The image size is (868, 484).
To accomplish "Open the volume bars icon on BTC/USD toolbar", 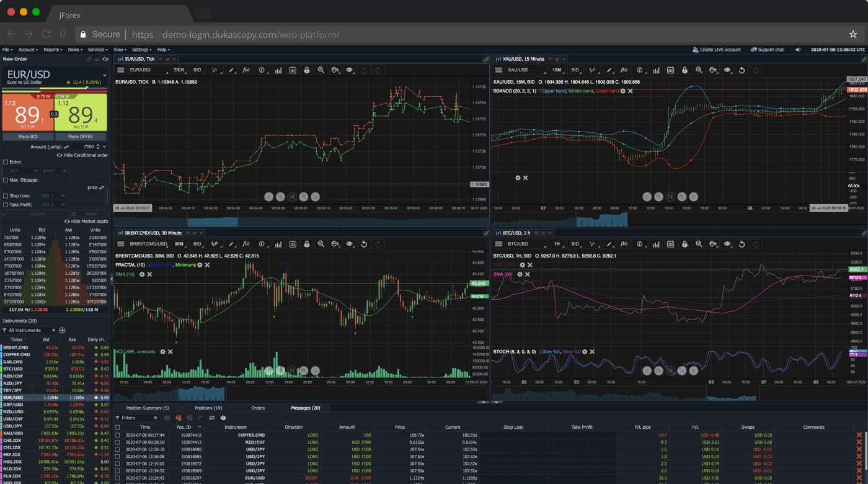I will pos(656,244).
